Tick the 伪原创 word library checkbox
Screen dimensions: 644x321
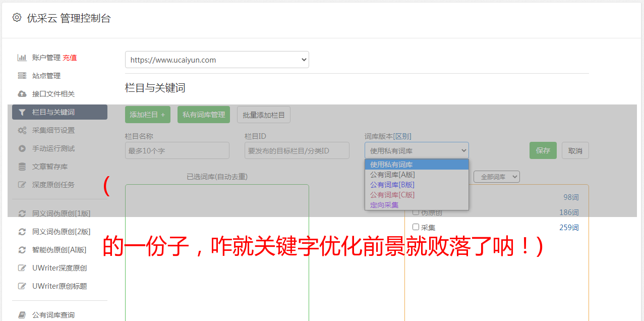[x=416, y=212]
